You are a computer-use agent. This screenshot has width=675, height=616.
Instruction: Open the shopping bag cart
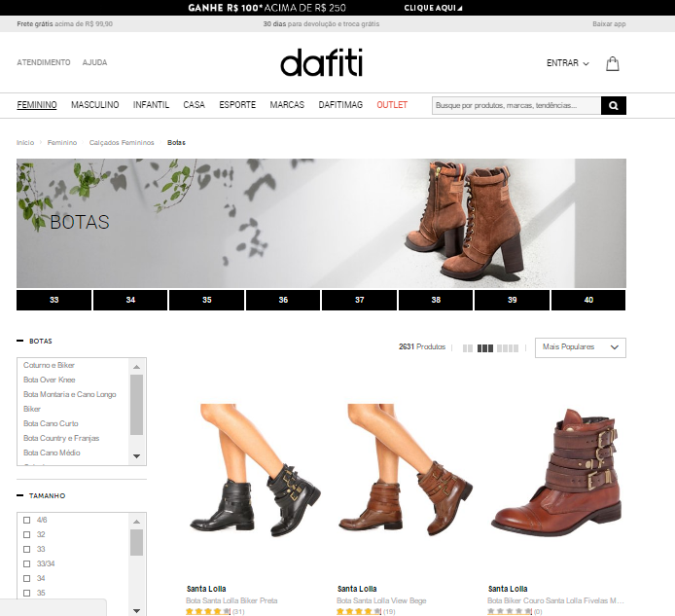[x=612, y=63]
